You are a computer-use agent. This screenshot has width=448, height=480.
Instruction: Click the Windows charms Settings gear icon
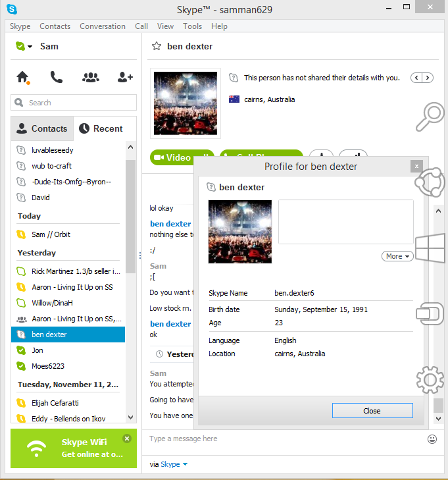[x=430, y=380]
